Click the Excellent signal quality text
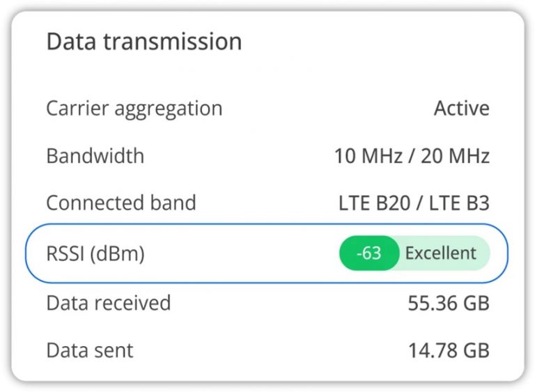Image resolution: width=535 pixels, height=392 pixels. (x=441, y=253)
